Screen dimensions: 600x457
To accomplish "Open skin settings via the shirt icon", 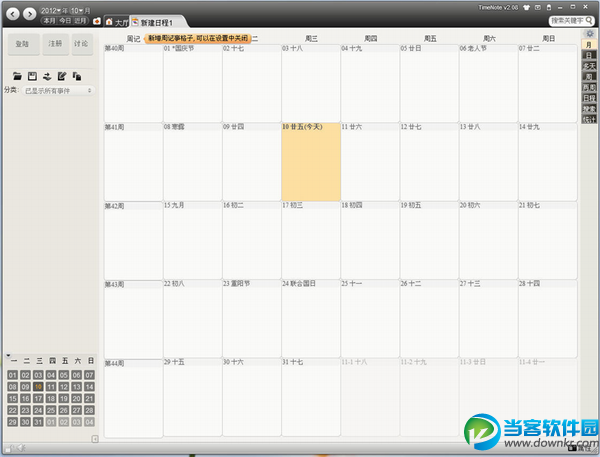I will [x=527, y=7].
